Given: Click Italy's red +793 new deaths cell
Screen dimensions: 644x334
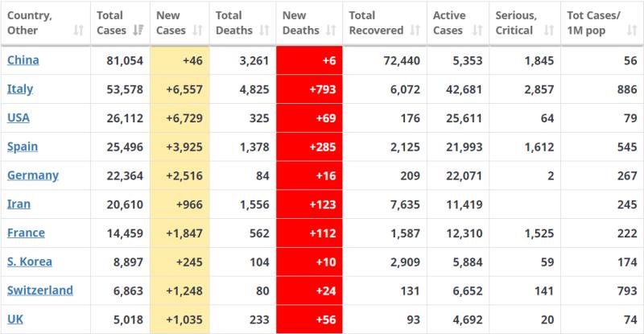Looking at the screenshot, I should [309, 89].
